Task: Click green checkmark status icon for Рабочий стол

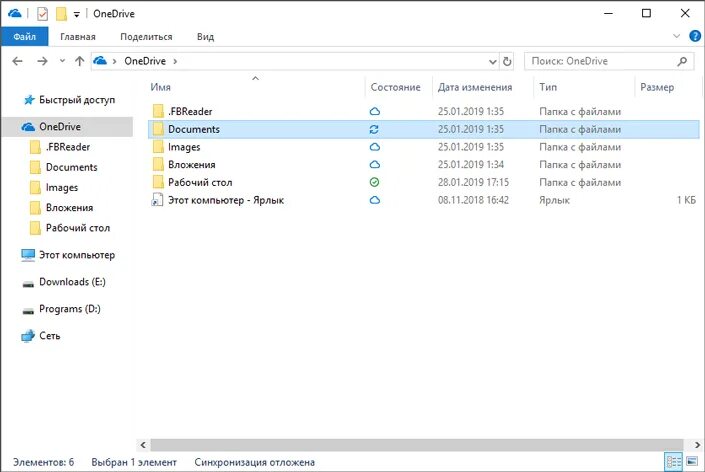Action: pos(374,182)
